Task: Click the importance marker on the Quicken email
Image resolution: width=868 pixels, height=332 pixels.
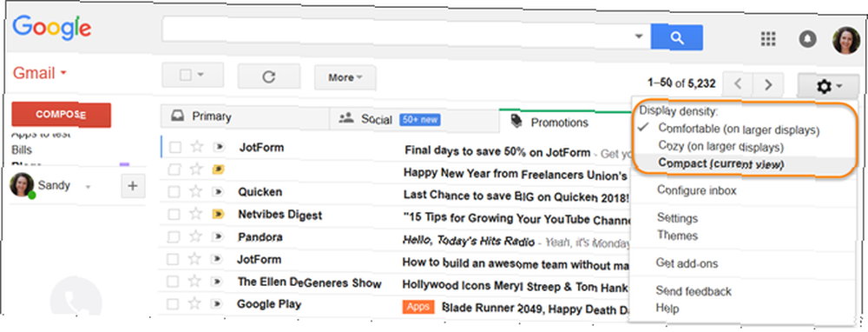Action: (219, 192)
